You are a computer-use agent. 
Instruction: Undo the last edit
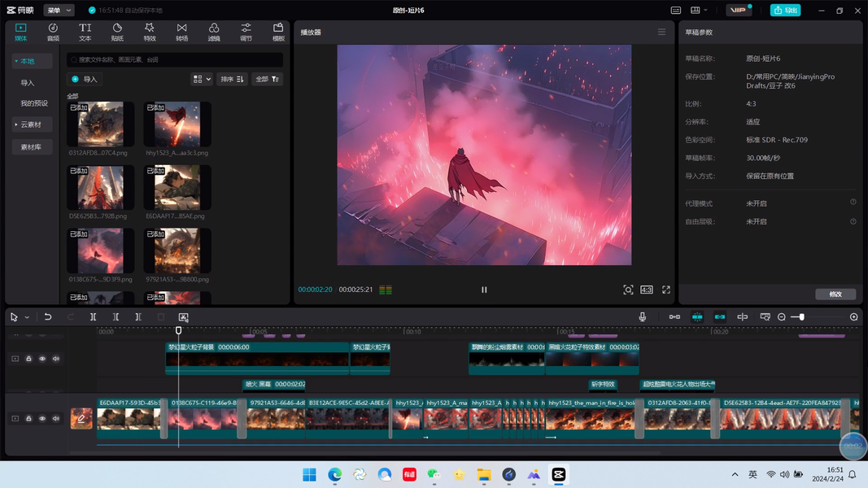(x=48, y=317)
